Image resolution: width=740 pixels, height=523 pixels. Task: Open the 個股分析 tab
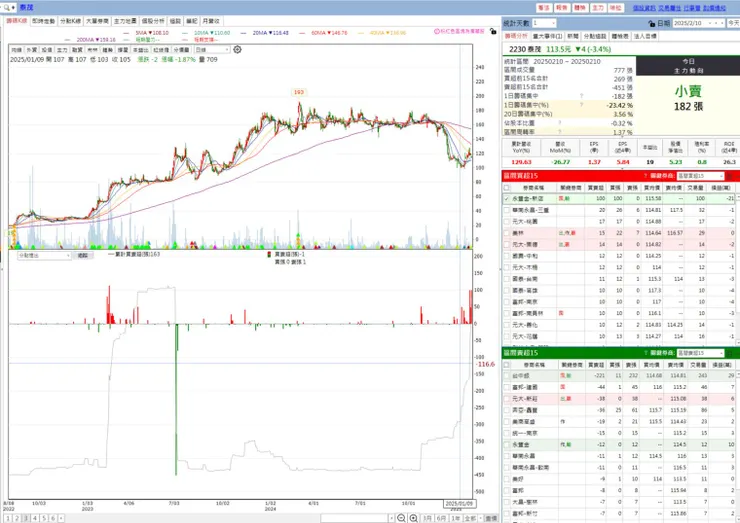[153, 21]
